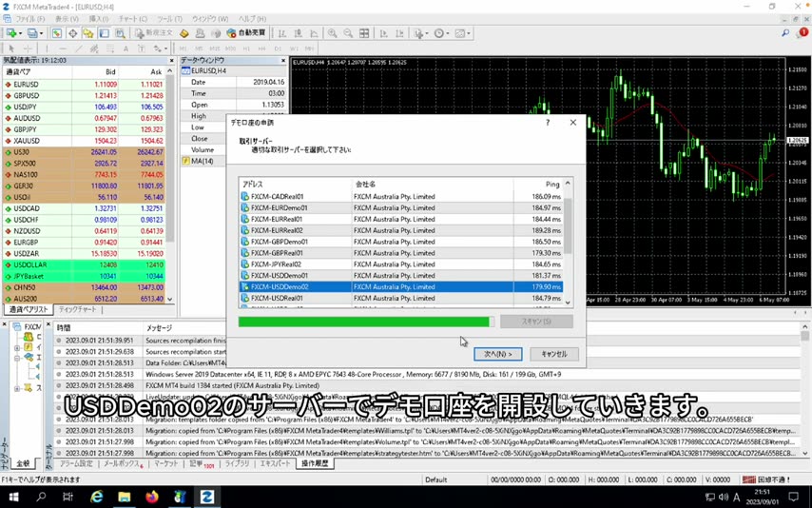Click the zoom out magnifier icon
The height and width of the screenshot is (508, 812).
[x=349, y=33]
